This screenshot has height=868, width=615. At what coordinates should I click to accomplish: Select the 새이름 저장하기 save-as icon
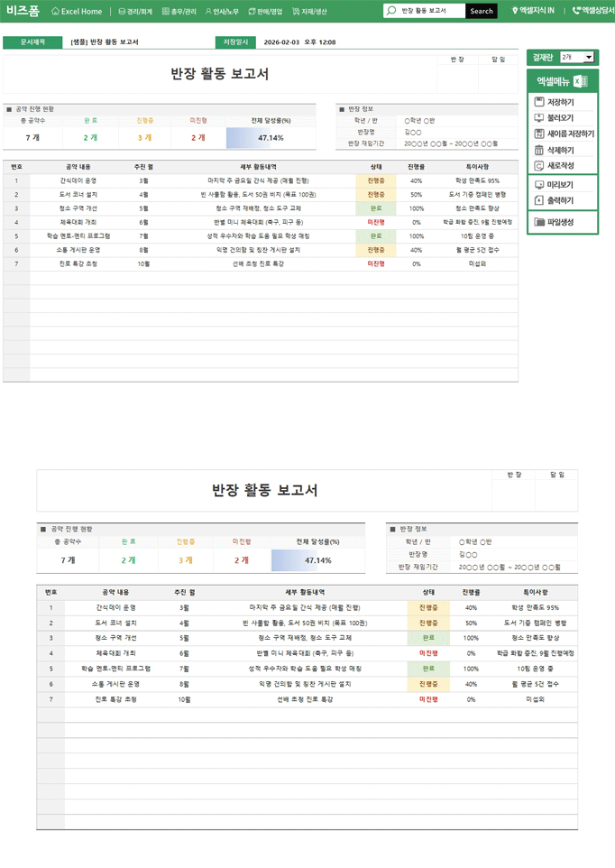coord(539,134)
